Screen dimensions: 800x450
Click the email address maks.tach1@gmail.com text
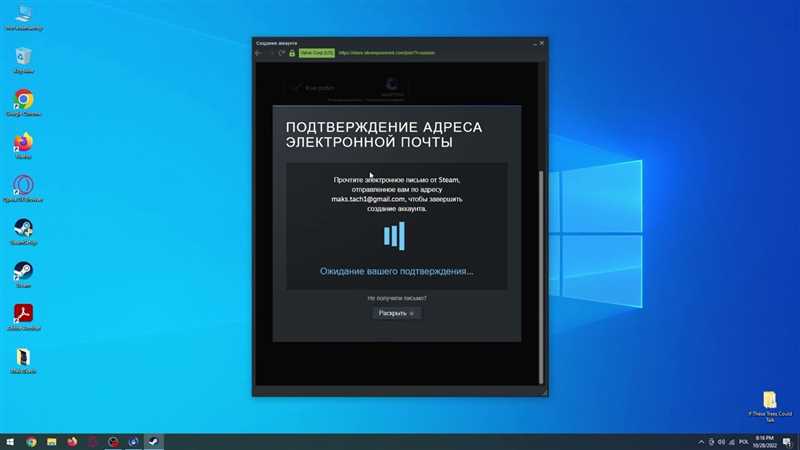click(x=368, y=199)
